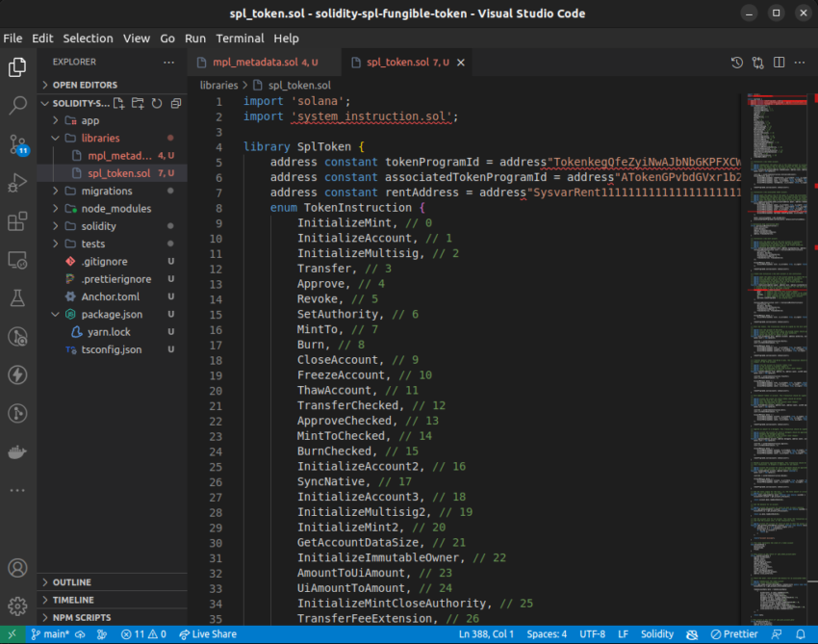Image resolution: width=818 pixels, height=644 pixels.
Task: Open the Docker extension view
Action: pyautogui.click(x=17, y=452)
